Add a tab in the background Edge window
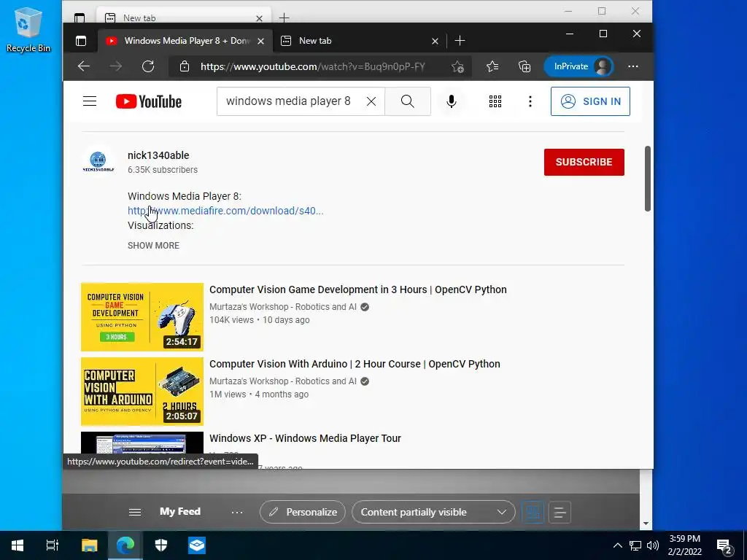Viewport: 747px width, 560px height. [284, 18]
